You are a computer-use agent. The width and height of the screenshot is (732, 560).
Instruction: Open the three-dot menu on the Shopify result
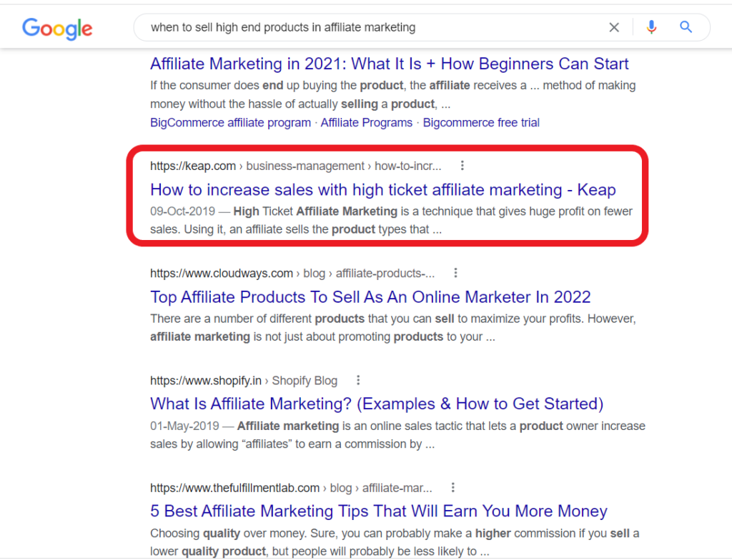click(x=358, y=380)
